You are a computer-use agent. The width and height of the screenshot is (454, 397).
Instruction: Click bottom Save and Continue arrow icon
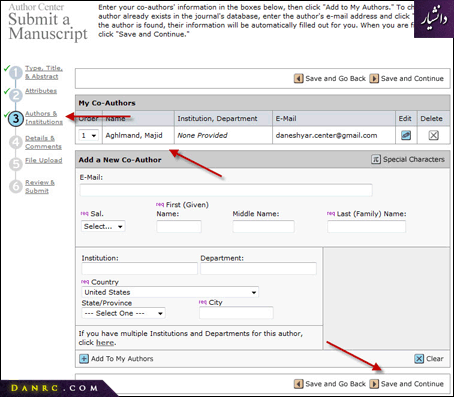pyautogui.click(x=374, y=384)
